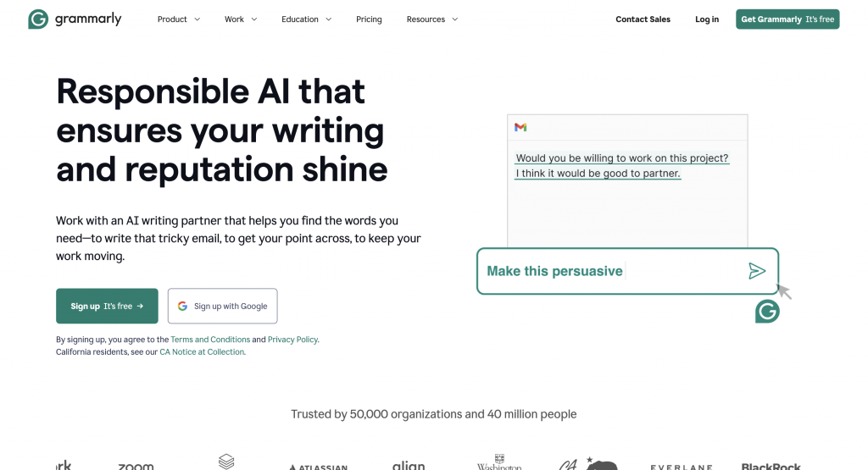Click the Grammarly logo in header
868x470 pixels.
(x=75, y=19)
